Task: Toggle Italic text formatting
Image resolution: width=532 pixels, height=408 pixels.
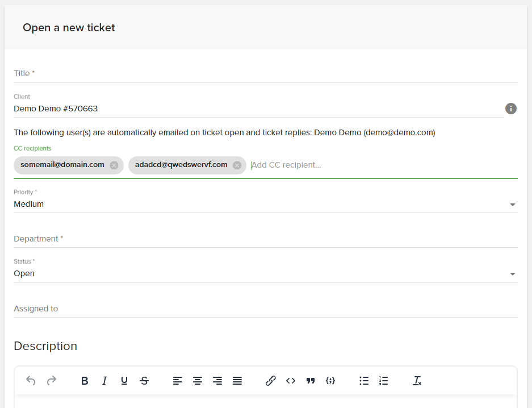Action: [x=104, y=381]
